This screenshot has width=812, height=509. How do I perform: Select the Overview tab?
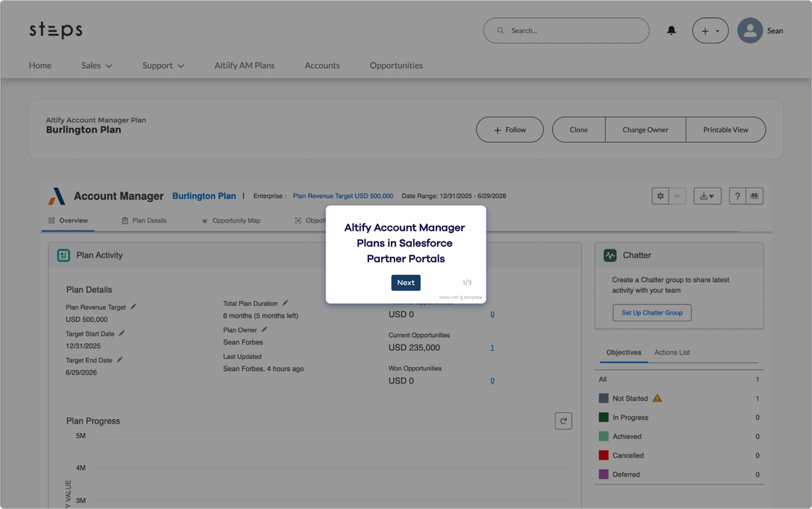[x=68, y=220]
